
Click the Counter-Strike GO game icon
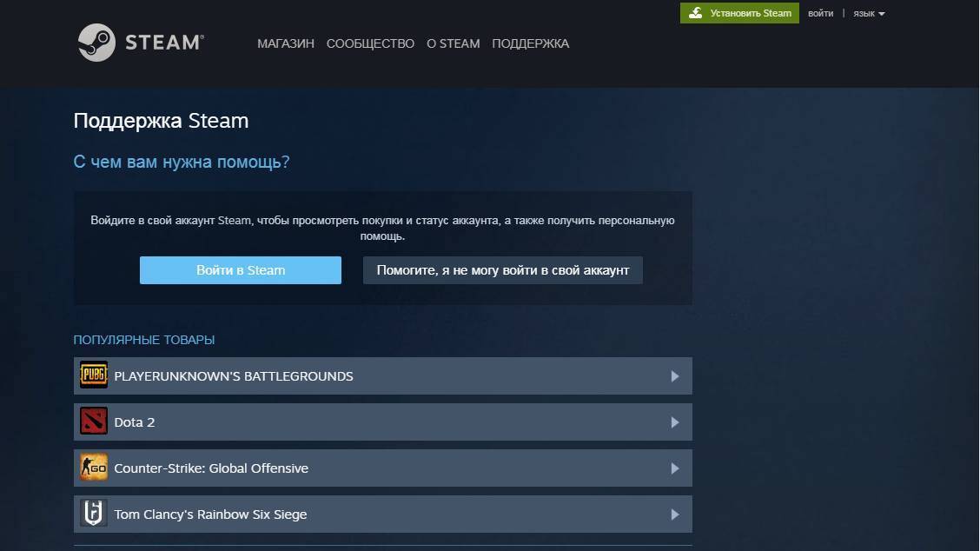click(94, 468)
